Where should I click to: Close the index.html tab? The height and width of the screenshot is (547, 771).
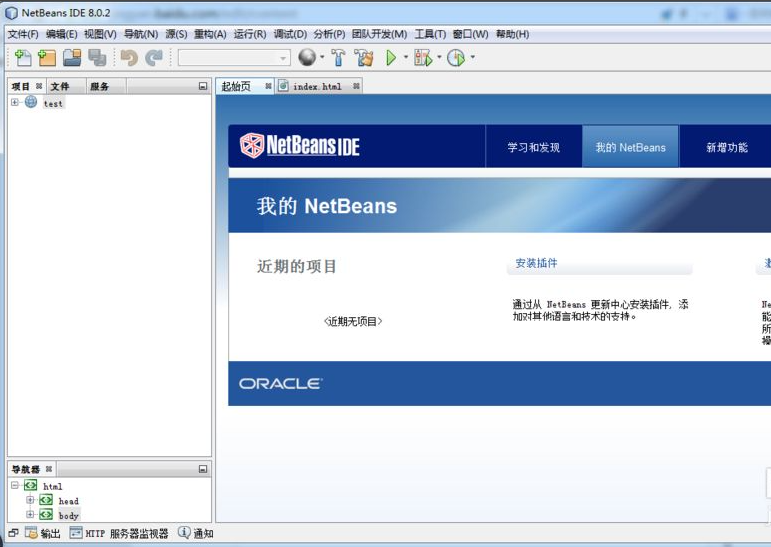(x=356, y=86)
